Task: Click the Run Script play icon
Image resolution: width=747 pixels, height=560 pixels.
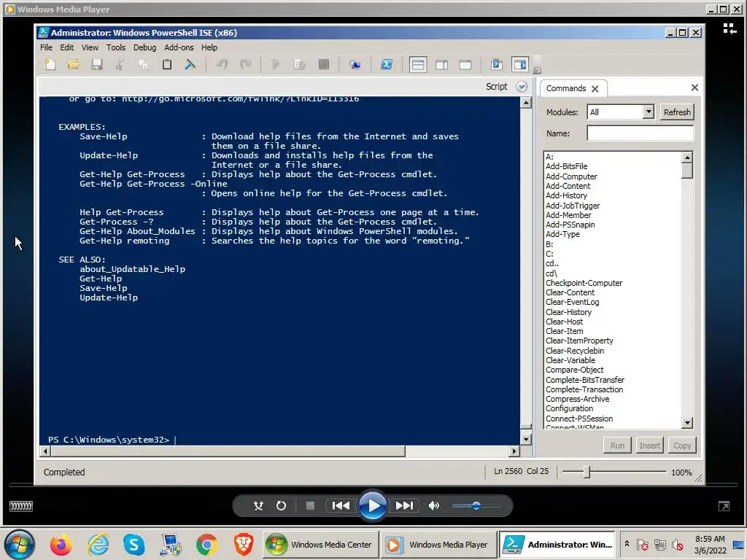Action: point(275,65)
